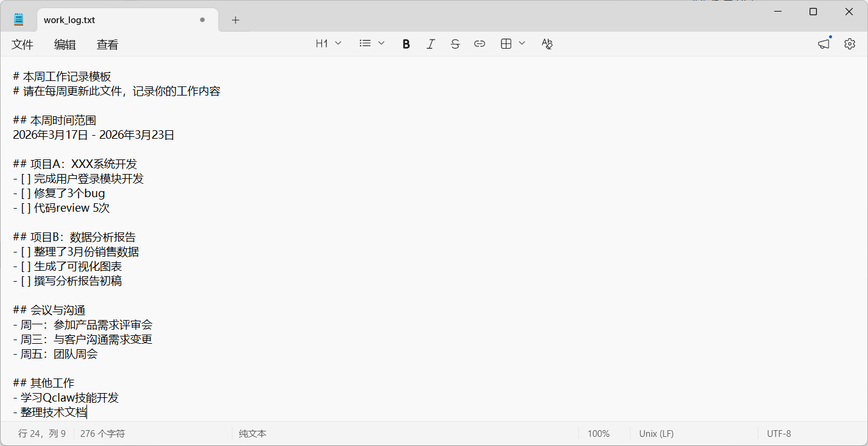
Task: Click the heading 其他工作
Action: coord(52,383)
